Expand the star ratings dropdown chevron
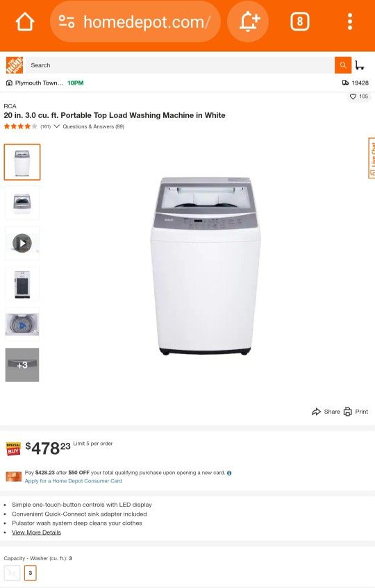Image resolution: width=375 pixels, height=588 pixels. pos(57,126)
